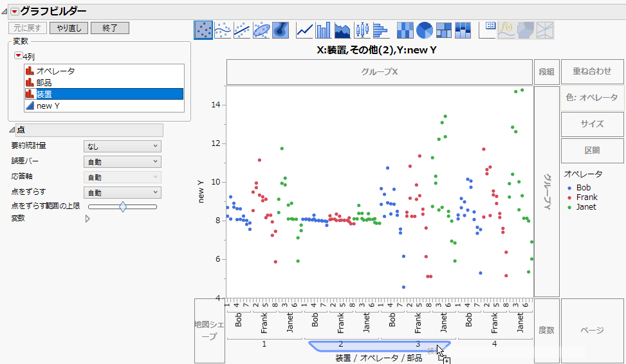Image resolution: width=626 pixels, height=364 pixels.
Task: Select the Line of Fit icon
Action: 242,30
